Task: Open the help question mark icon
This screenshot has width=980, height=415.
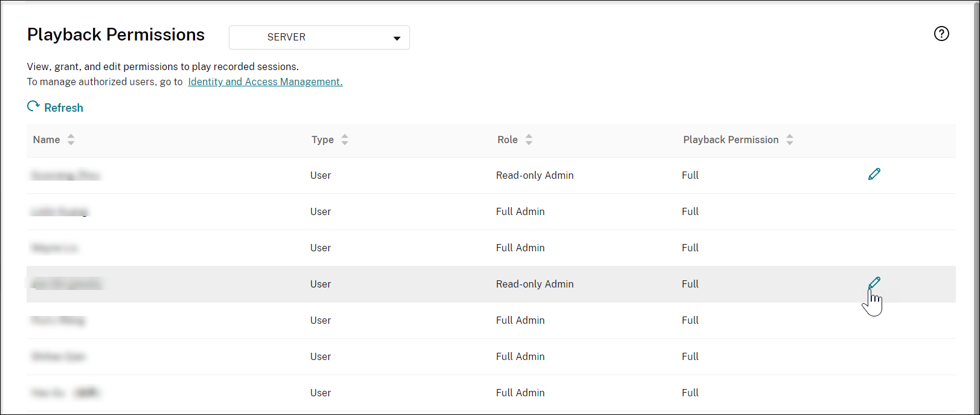Action: pos(941,34)
